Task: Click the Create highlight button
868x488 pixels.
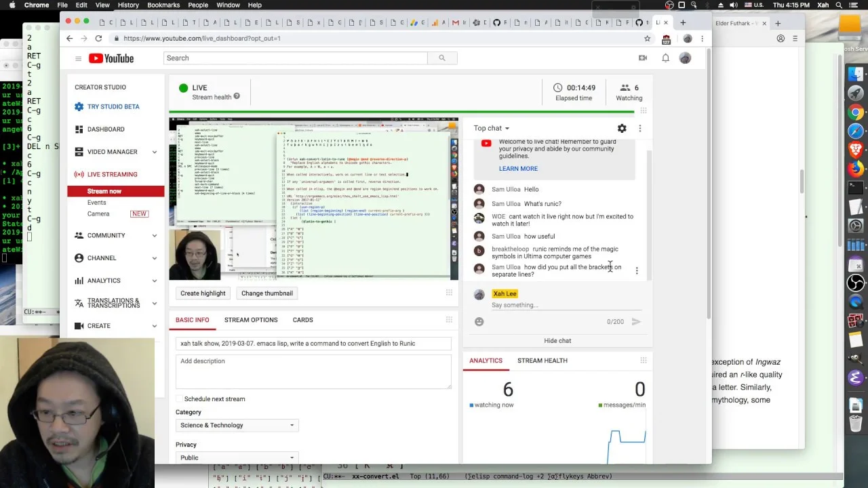Action: tap(203, 293)
